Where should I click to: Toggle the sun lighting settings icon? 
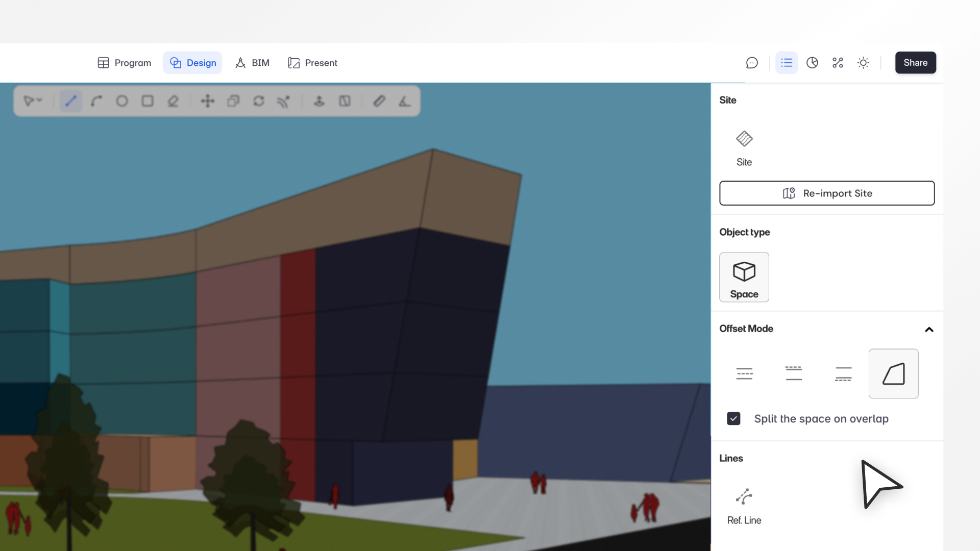point(863,63)
